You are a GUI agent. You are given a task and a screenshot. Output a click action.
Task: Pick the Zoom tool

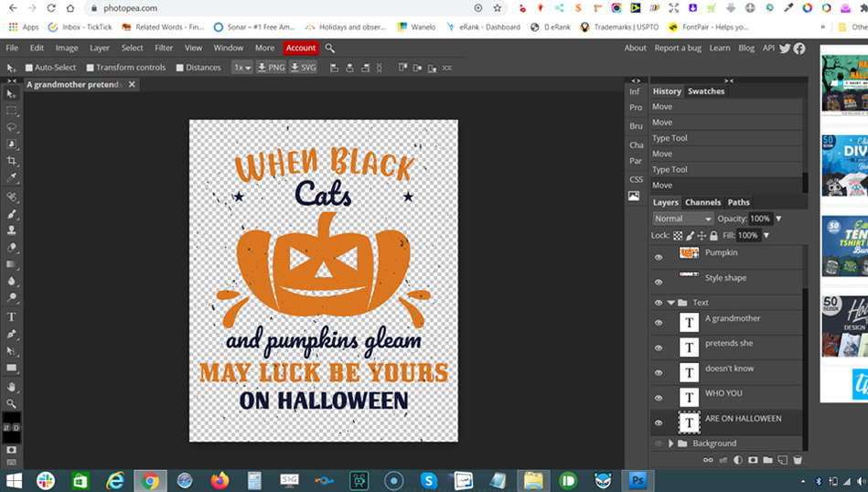(x=12, y=402)
